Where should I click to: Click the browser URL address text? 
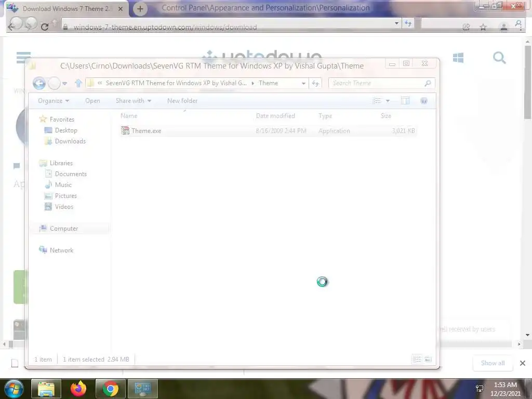click(x=165, y=27)
